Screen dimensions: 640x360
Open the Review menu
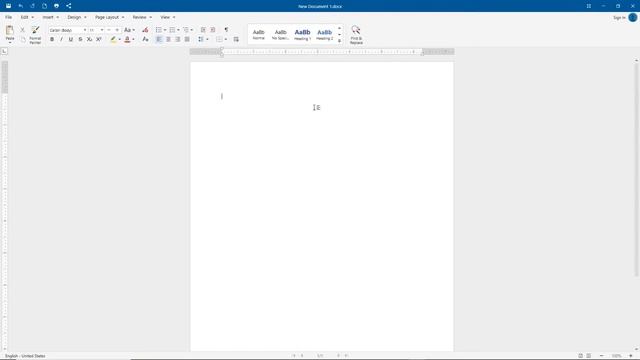coord(142,17)
